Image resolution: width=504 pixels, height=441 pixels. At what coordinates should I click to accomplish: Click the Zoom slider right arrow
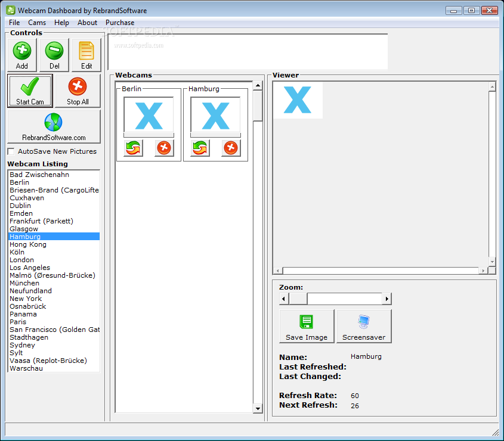(387, 299)
